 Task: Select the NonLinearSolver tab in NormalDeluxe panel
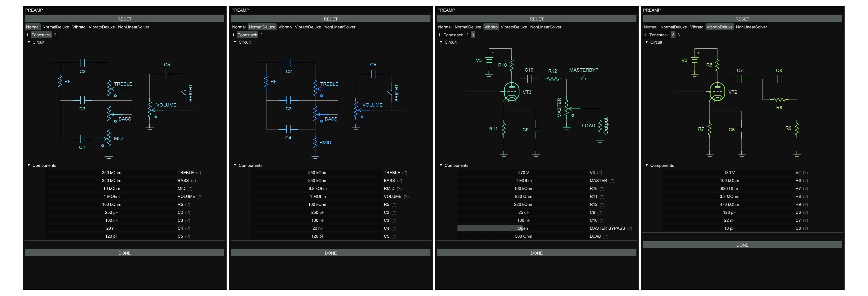point(340,27)
